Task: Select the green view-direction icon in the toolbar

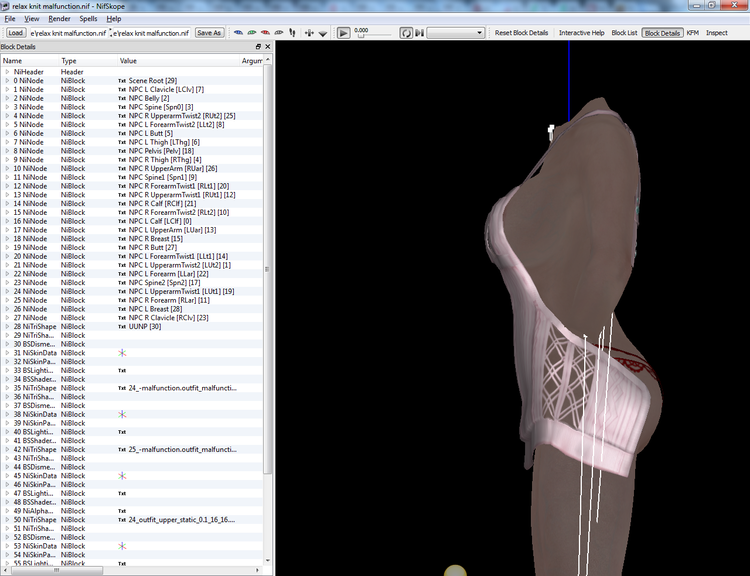Action: [252, 33]
